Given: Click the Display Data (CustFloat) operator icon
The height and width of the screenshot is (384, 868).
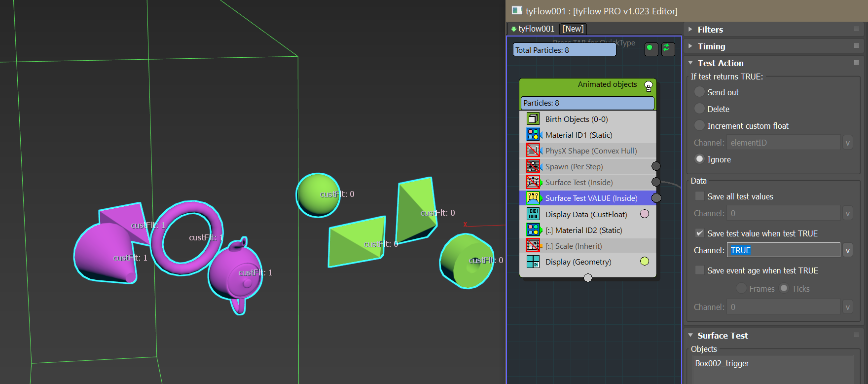Looking at the screenshot, I should (533, 214).
